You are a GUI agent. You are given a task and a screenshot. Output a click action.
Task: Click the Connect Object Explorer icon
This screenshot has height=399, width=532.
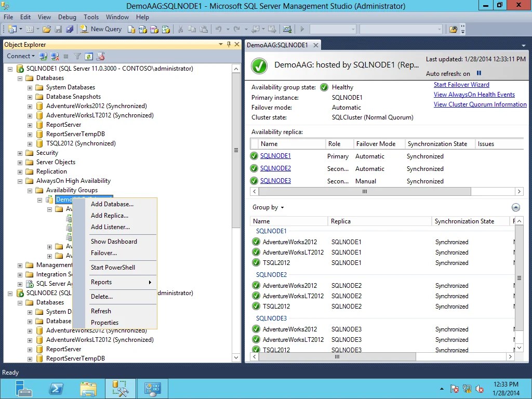(x=43, y=56)
